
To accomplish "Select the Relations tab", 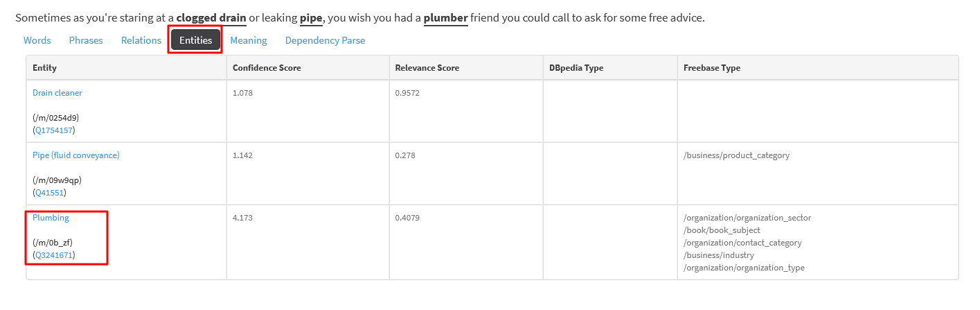I will [141, 40].
